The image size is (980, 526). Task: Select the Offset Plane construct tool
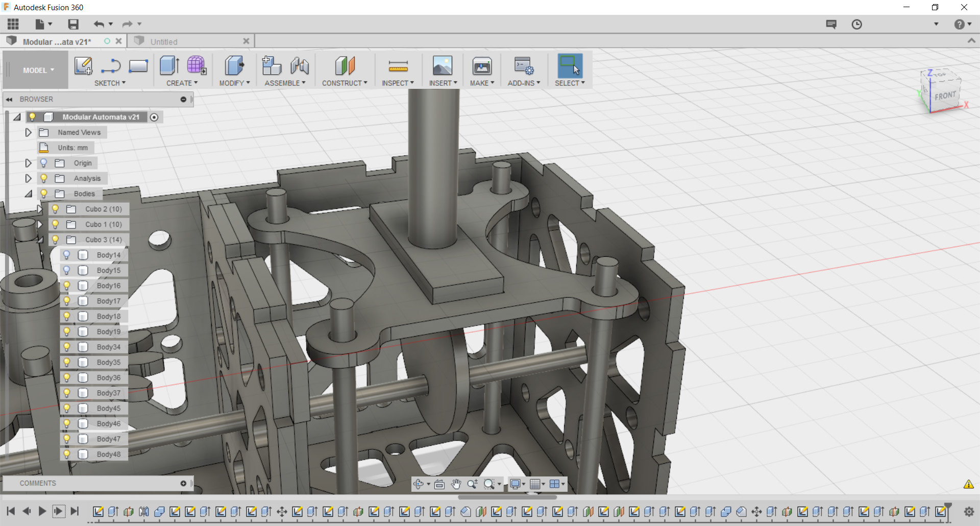click(345, 66)
